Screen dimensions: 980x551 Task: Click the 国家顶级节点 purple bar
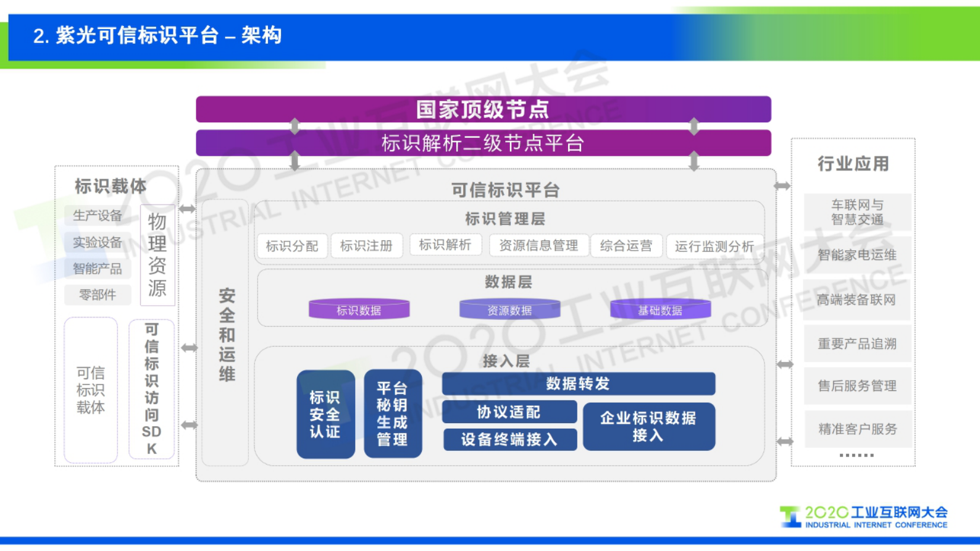point(483,109)
